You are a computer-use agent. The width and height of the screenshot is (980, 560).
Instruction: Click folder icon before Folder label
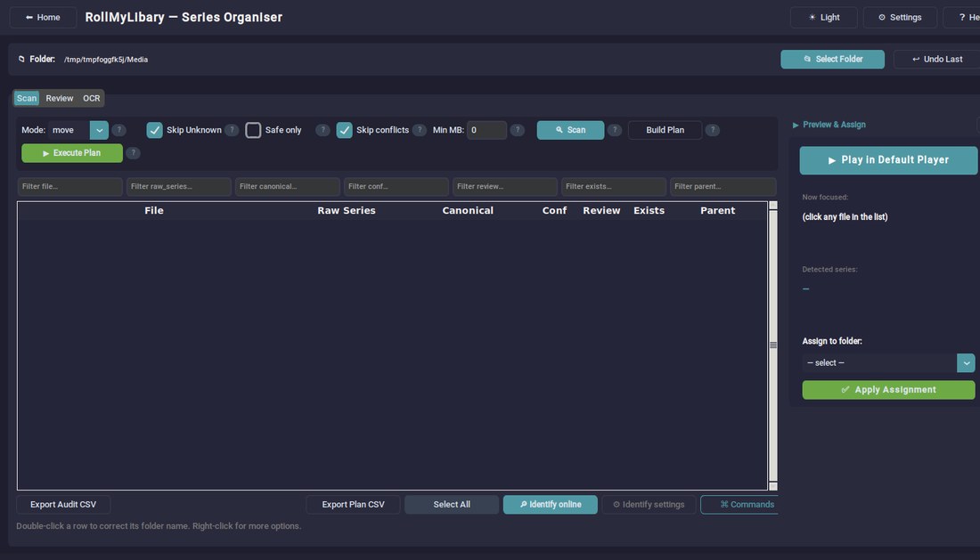(x=21, y=60)
